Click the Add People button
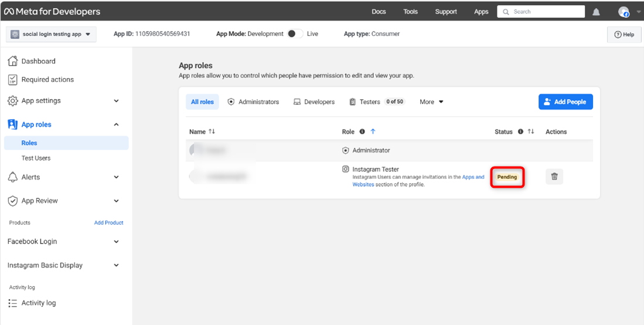Viewport: 644px width, 325px height. point(565,101)
